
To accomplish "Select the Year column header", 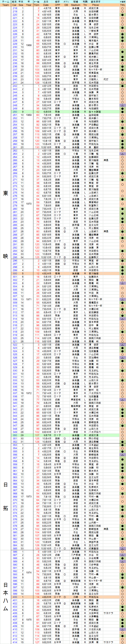I will (x=29, y=5).
